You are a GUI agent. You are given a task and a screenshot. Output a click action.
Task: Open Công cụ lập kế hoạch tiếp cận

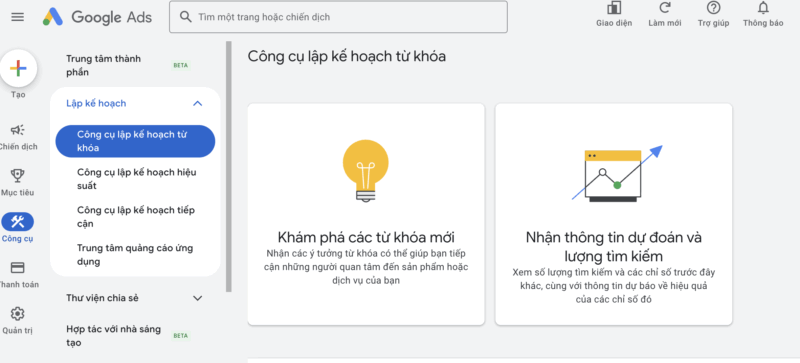point(136,217)
